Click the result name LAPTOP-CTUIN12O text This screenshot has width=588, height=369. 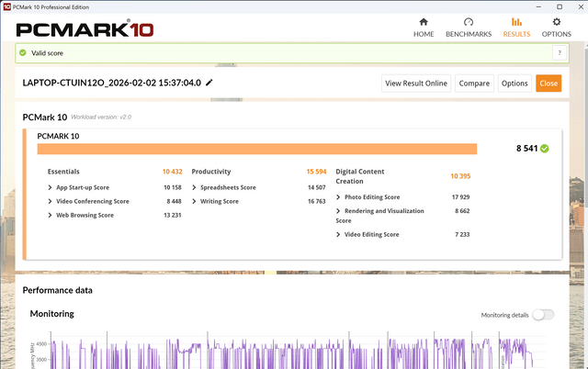click(112, 83)
